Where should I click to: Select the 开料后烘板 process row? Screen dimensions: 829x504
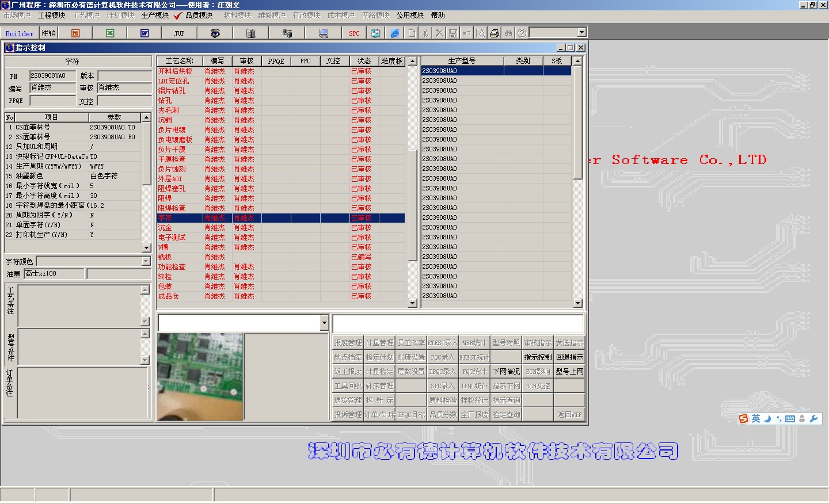[281, 71]
